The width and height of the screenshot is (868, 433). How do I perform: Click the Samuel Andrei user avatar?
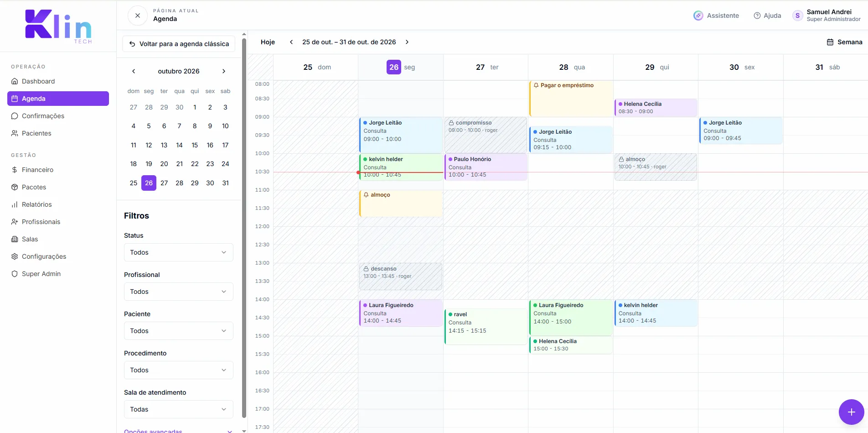coord(797,16)
